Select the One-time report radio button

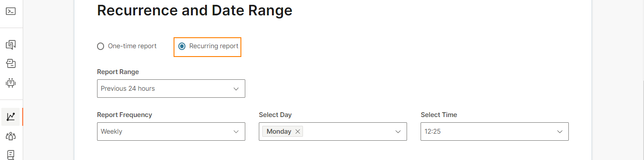pyautogui.click(x=101, y=46)
